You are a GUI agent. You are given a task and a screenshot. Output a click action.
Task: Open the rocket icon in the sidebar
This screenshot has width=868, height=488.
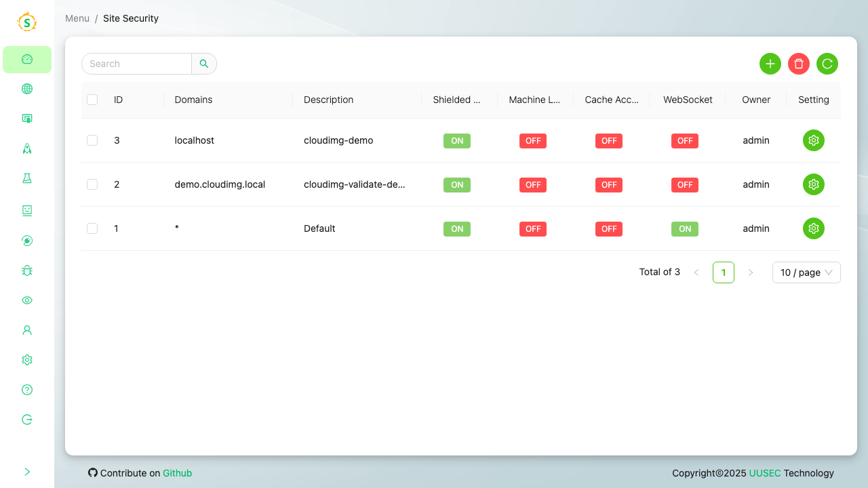(x=27, y=148)
